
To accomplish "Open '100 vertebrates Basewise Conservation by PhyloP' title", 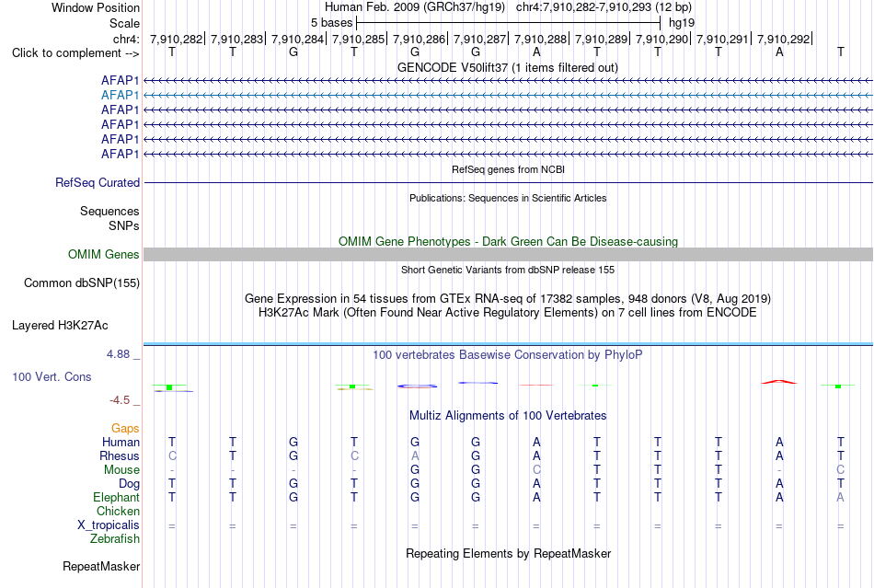I will tap(508, 355).
